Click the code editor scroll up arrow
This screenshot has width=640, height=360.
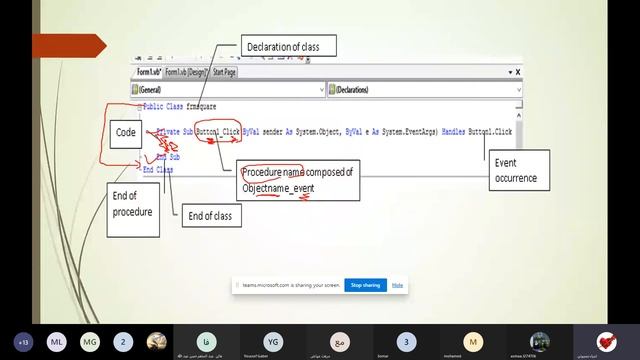519,116
